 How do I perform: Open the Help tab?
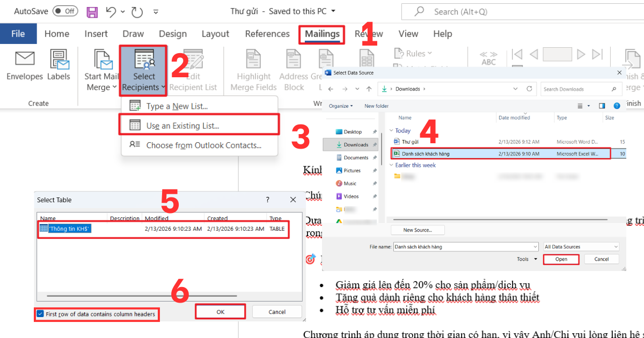click(x=442, y=34)
